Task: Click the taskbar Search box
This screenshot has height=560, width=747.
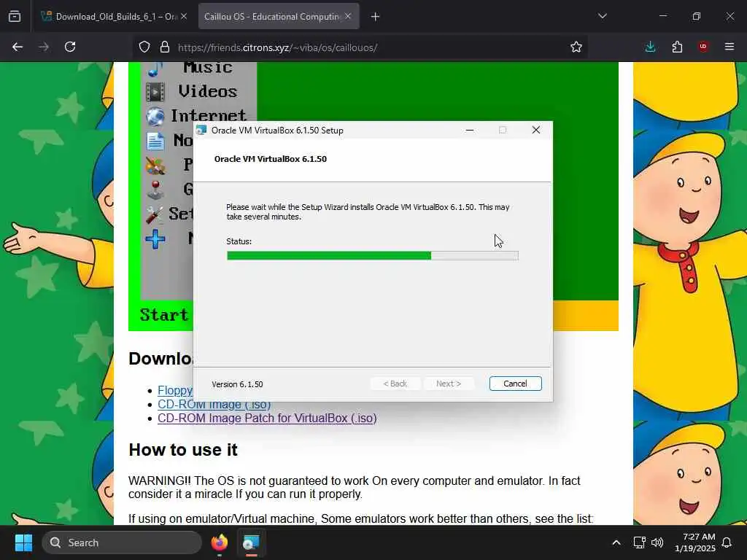Action: coord(122,542)
